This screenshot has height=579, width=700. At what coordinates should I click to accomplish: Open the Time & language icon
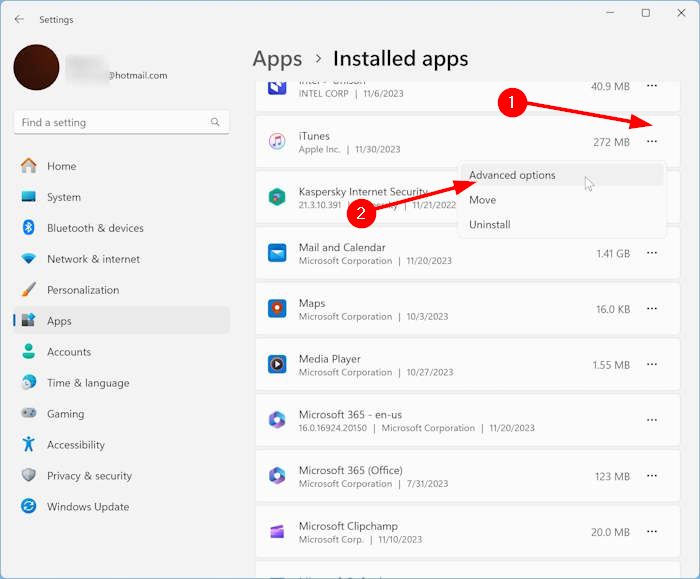29,383
